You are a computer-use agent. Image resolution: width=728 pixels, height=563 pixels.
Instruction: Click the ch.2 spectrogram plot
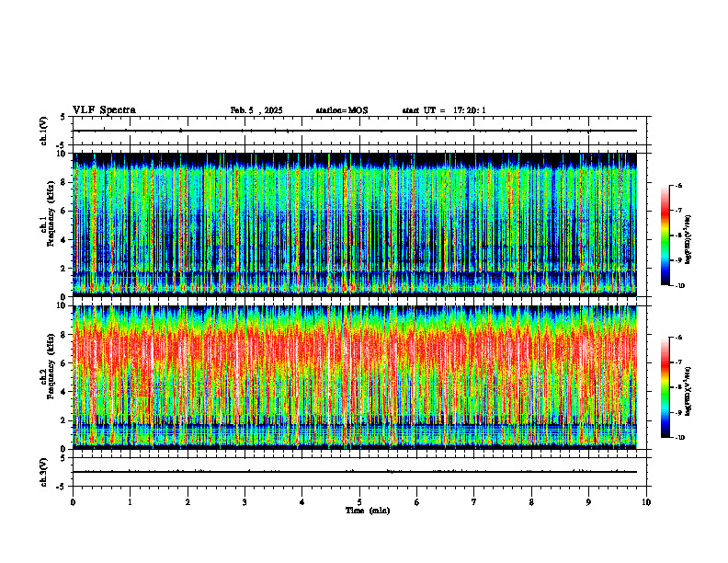click(355, 377)
